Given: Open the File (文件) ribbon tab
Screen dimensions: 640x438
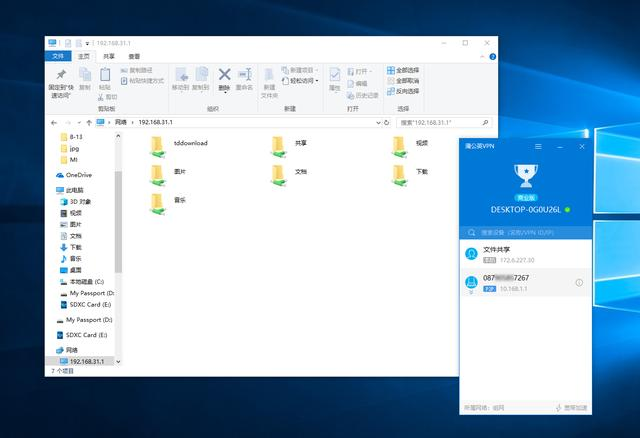Looking at the screenshot, I should point(58,57).
